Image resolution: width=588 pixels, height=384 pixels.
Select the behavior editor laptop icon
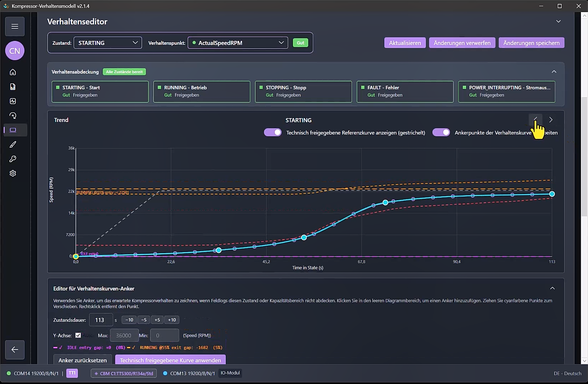[13, 130]
